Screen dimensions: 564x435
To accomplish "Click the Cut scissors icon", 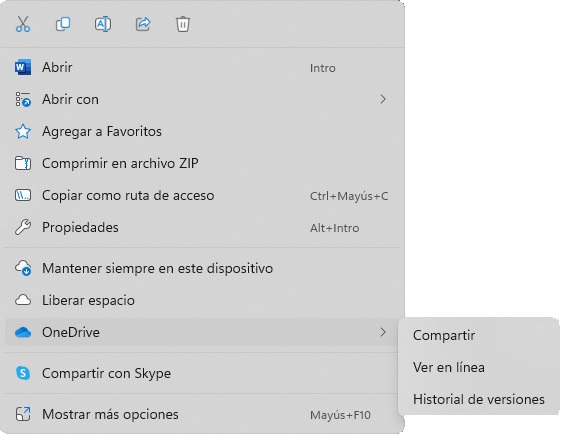I will 23,24.
